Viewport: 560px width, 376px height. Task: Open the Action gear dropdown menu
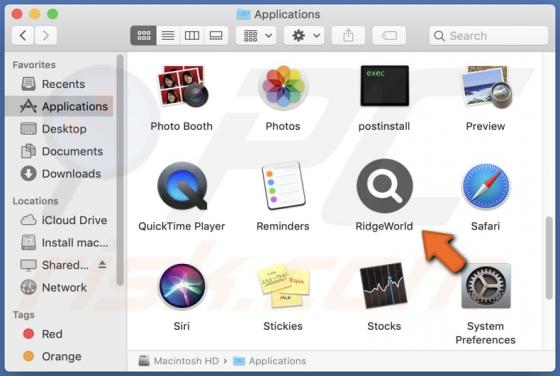click(304, 35)
